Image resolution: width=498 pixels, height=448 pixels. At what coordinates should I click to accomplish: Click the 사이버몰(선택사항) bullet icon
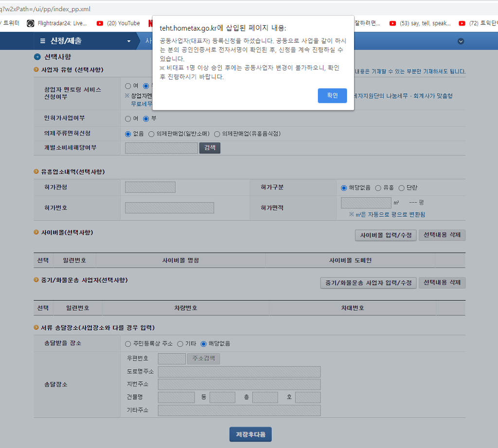point(36,232)
